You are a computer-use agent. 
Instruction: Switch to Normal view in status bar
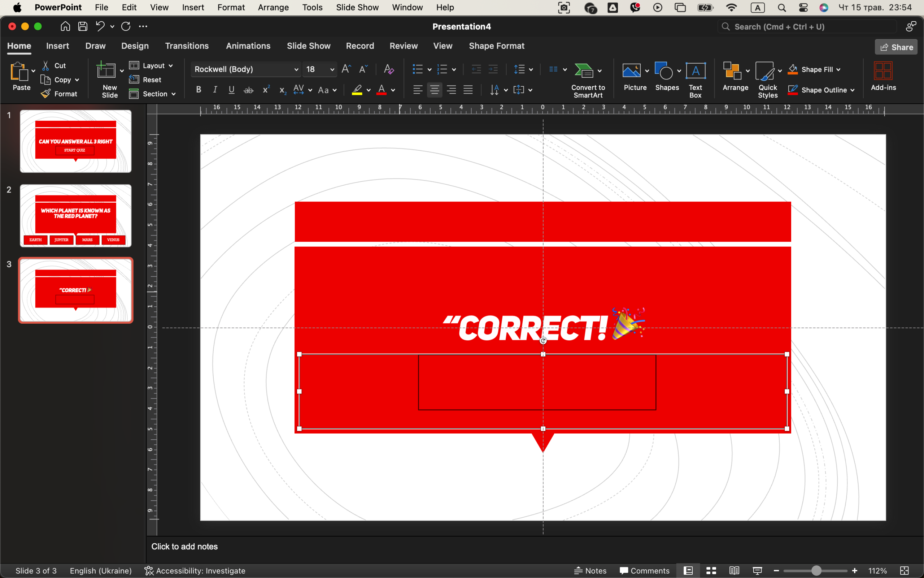(688, 571)
